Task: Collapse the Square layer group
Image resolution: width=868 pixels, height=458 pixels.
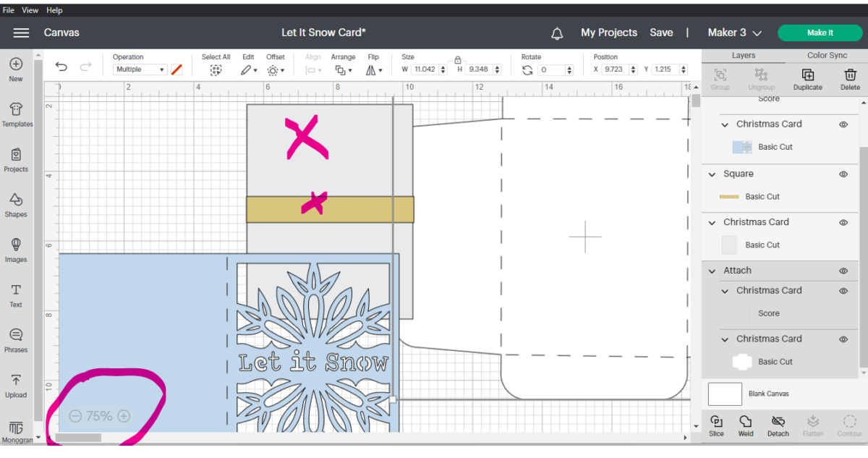Action: click(712, 174)
